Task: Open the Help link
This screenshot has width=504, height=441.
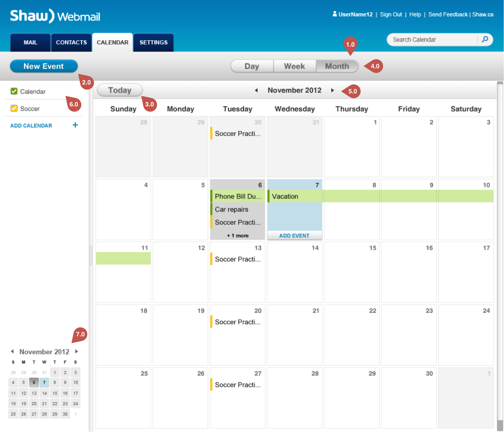Action: pyautogui.click(x=415, y=14)
